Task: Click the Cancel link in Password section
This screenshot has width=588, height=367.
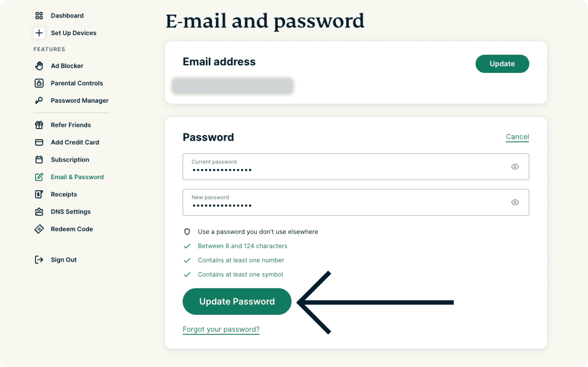Action: click(x=517, y=137)
